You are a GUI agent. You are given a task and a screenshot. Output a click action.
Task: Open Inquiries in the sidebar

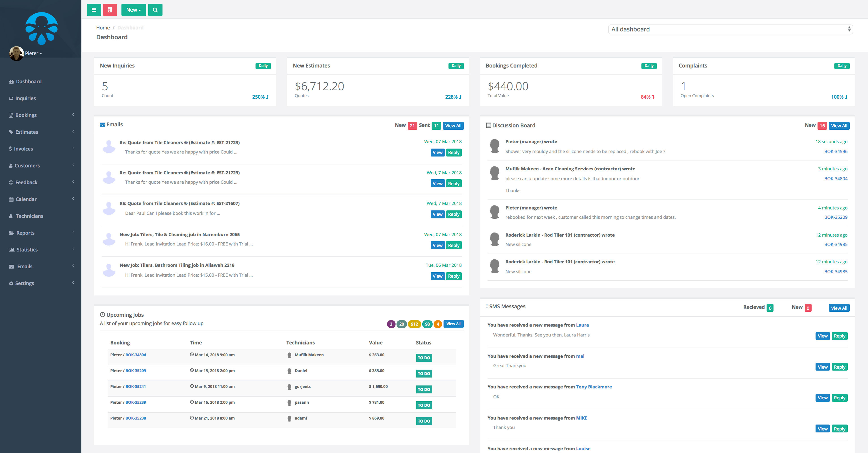[x=25, y=98]
